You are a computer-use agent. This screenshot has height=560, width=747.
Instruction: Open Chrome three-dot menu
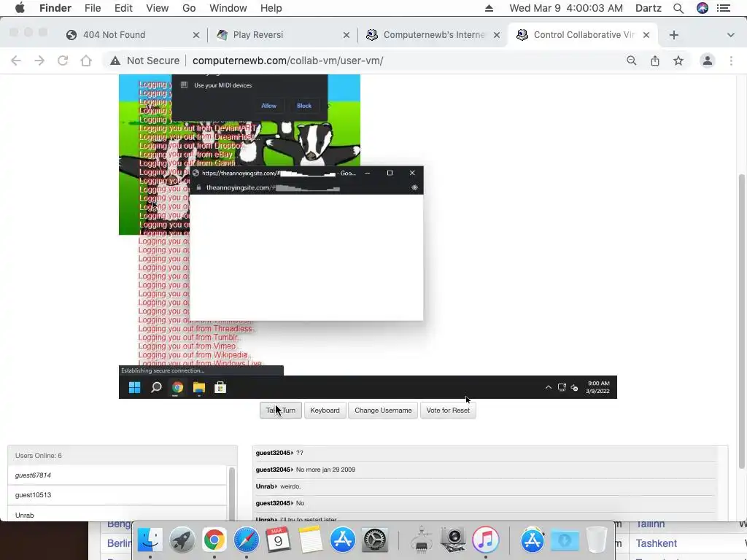(731, 61)
